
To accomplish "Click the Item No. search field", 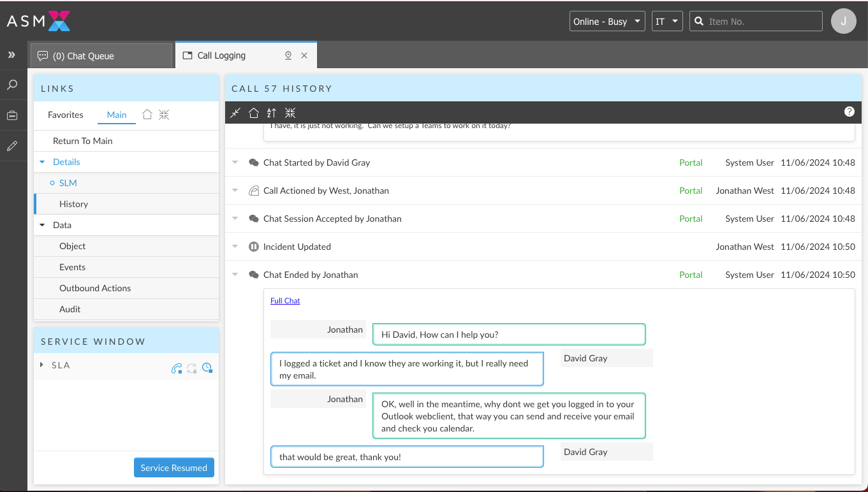I will [756, 21].
